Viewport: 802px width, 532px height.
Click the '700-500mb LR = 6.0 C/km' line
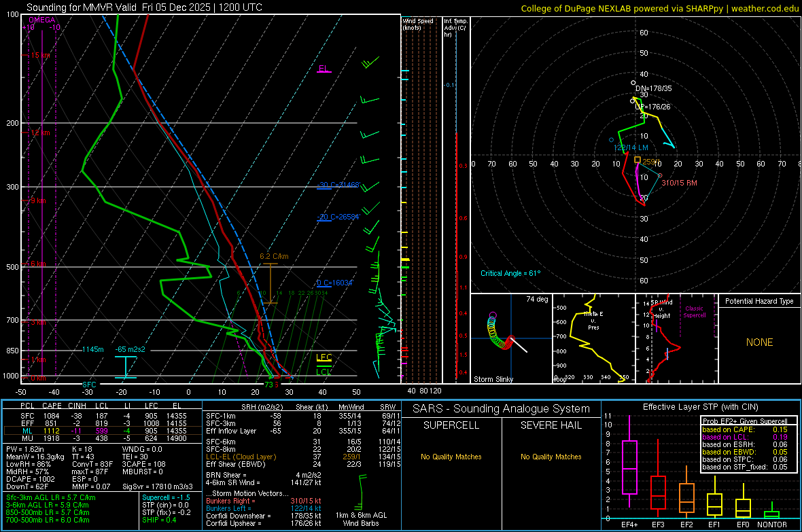coord(48,520)
